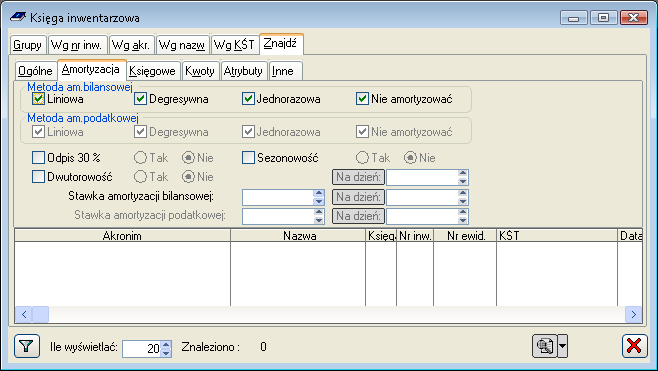Open the Inne sub-tab
Viewport: 658px width, 371px height.
click(285, 71)
